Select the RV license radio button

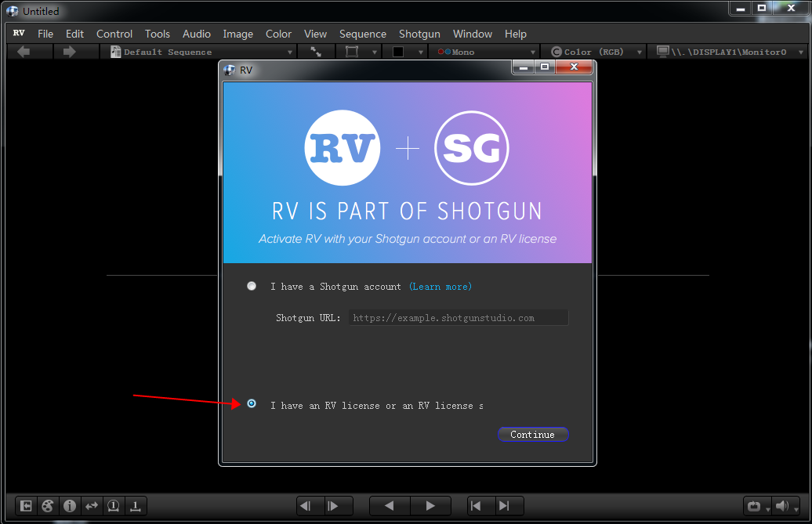point(252,403)
